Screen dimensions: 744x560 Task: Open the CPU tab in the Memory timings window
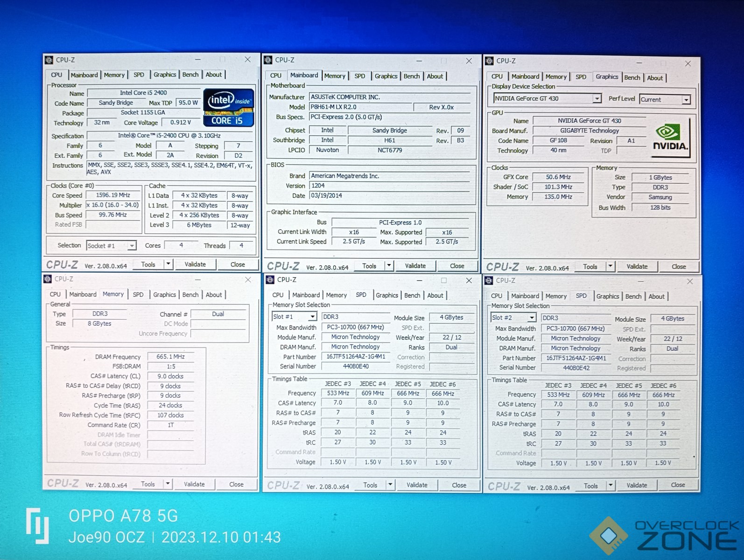55,294
